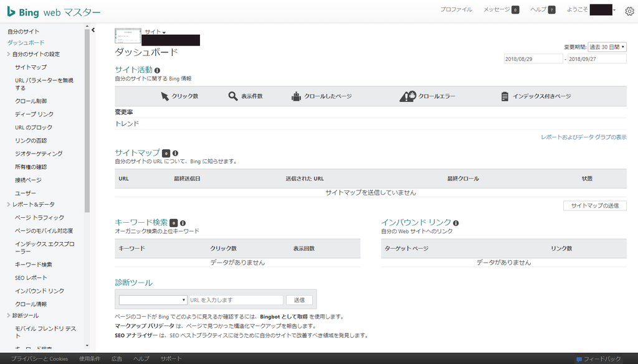Open SEO レポート in sidebar
The height and width of the screenshot is (364, 638).
pos(31,278)
